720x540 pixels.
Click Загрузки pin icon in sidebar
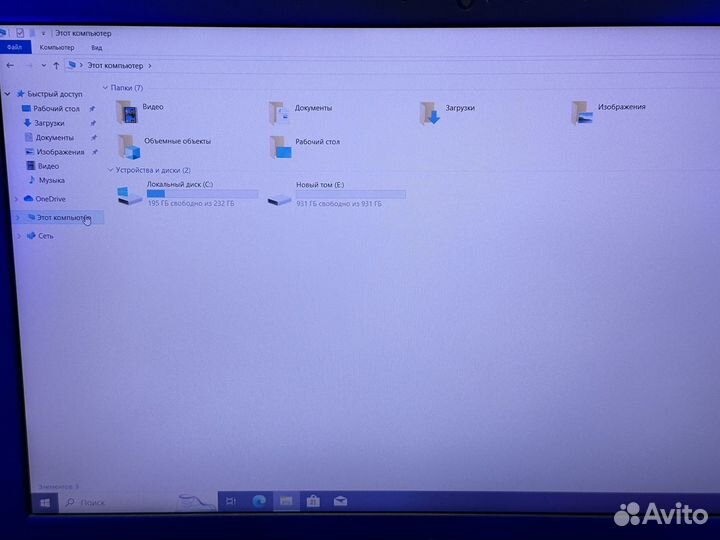click(93, 123)
